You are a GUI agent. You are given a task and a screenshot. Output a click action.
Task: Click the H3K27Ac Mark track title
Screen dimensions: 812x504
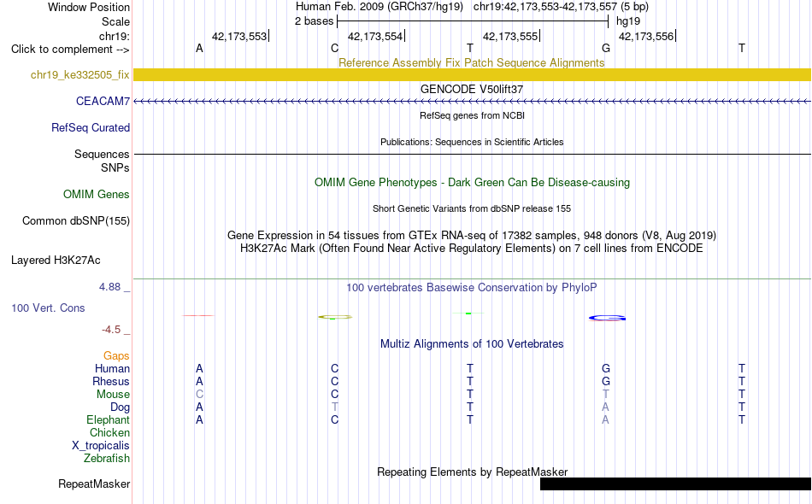(x=472, y=249)
